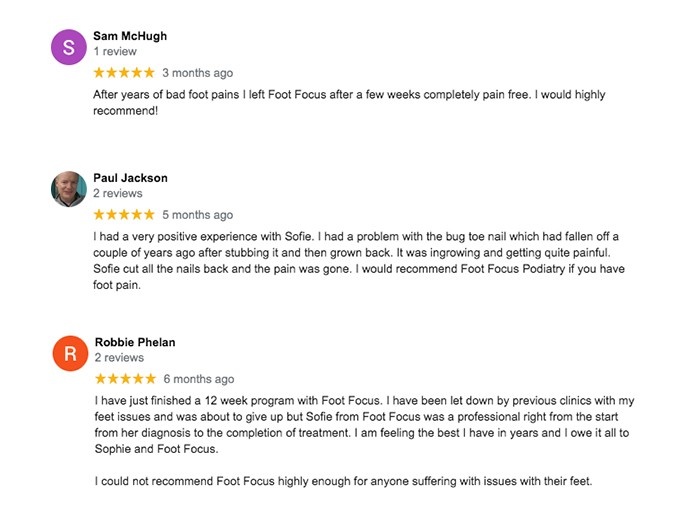Image resolution: width=700 pixels, height=512 pixels.
Task: Click Paul Jackson's review text about Sofie
Action: 359,261
